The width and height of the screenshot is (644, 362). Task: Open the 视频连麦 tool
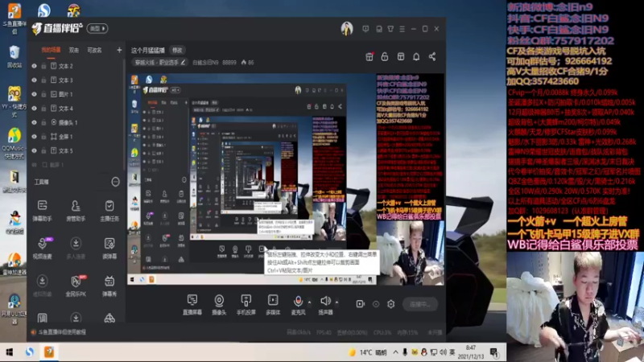click(43, 248)
